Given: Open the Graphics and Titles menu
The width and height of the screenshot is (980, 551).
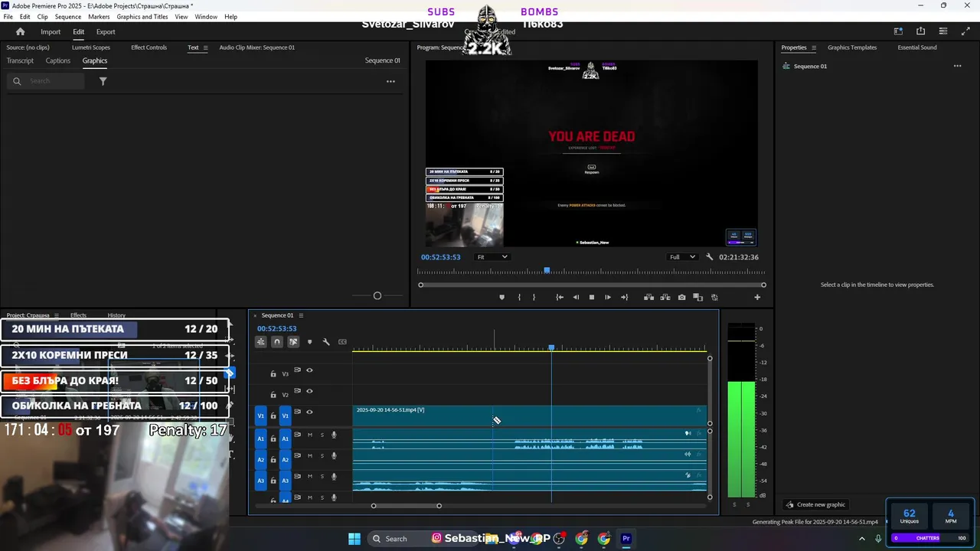Looking at the screenshot, I should coord(142,17).
